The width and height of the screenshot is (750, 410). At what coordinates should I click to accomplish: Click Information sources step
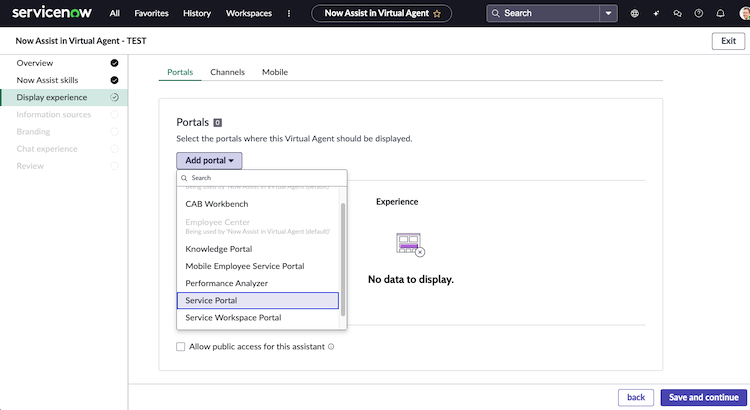pos(64,114)
